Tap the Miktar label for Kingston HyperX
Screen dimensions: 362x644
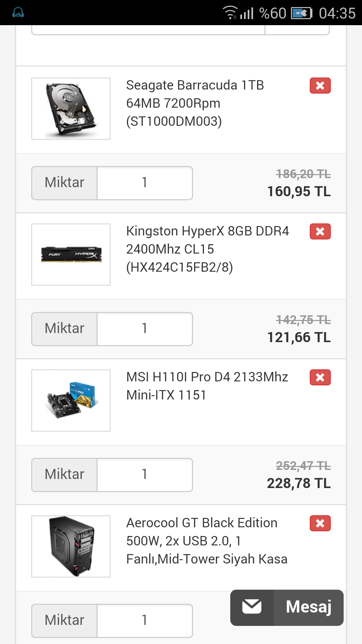coord(64,329)
